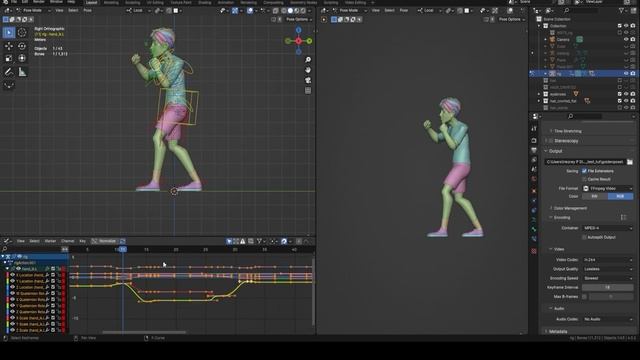This screenshot has width=640, height=360.
Task: Hide the selected rig via eye icon
Action: coord(626,73)
